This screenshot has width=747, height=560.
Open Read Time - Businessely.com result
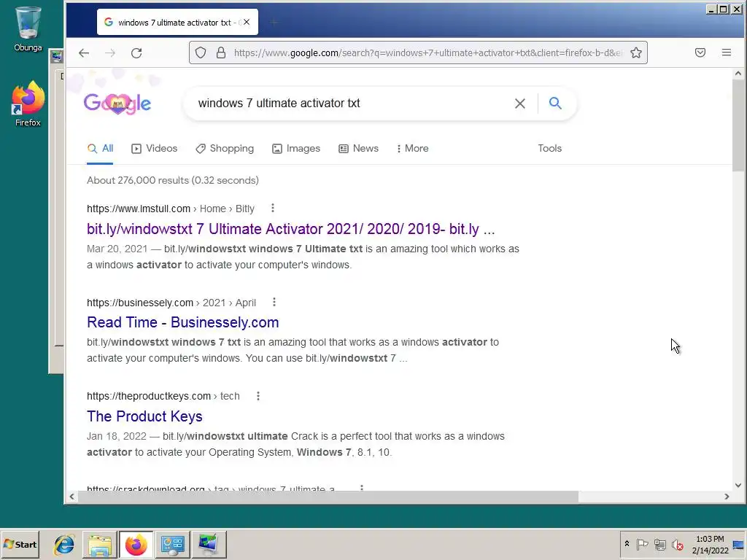pyautogui.click(x=182, y=322)
